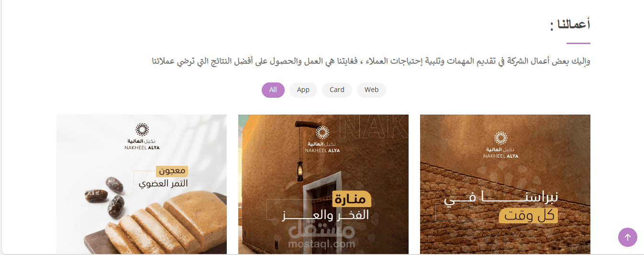Click the أعمالنا section heading
The height and width of the screenshot is (255, 644).
click(x=570, y=25)
